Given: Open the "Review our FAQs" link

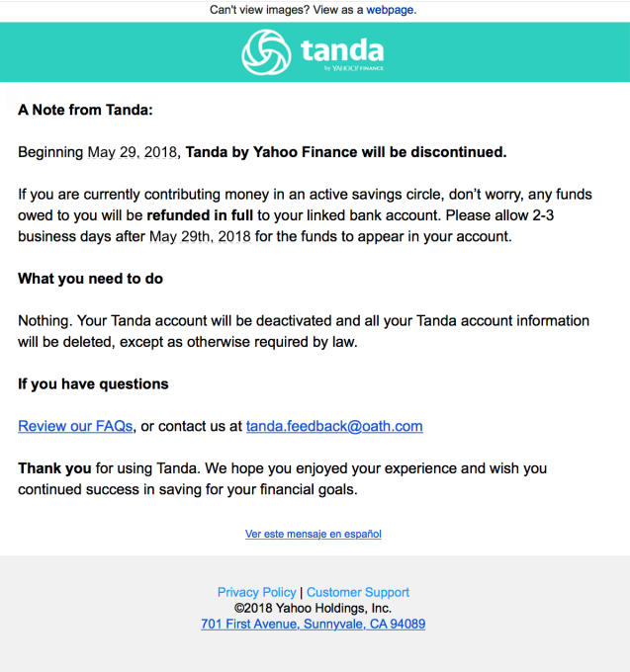Looking at the screenshot, I should click(75, 426).
